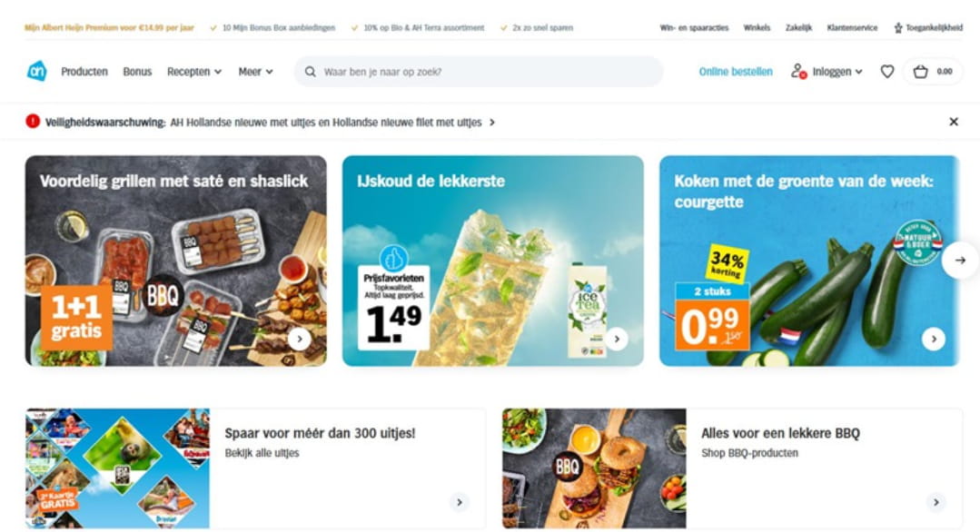Viewport: 980px width, 532px height.
Task: Advance carousel with the right arrow
Action: point(960,260)
